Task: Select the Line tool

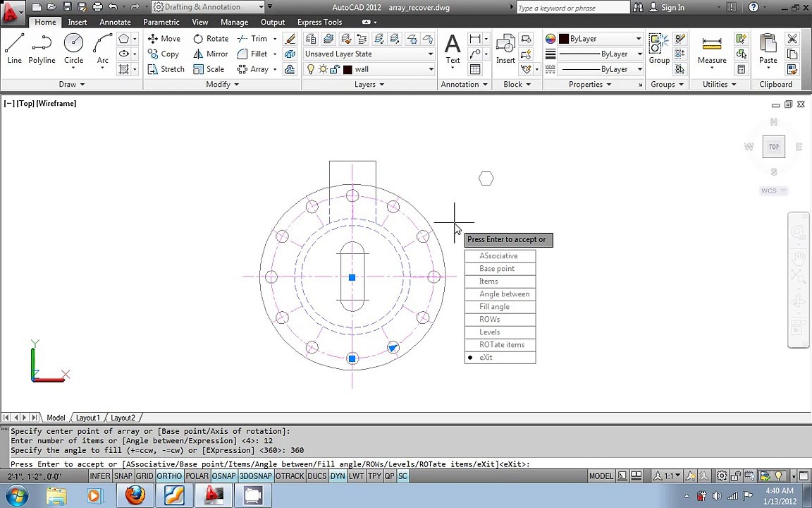Action: pyautogui.click(x=15, y=49)
